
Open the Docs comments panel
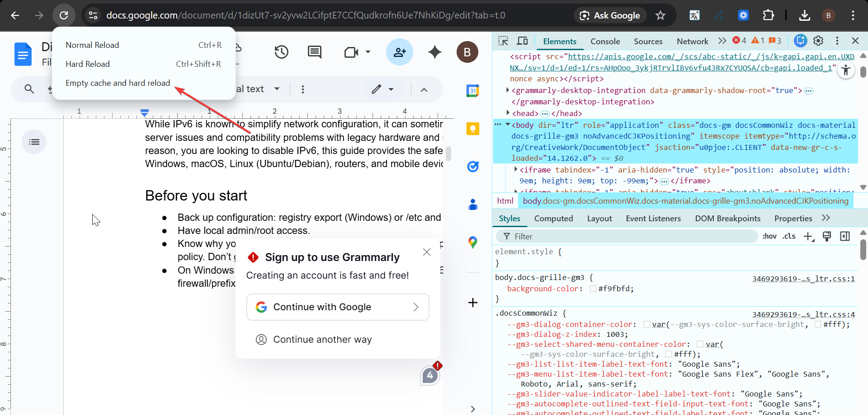pyautogui.click(x=314, y=52)
